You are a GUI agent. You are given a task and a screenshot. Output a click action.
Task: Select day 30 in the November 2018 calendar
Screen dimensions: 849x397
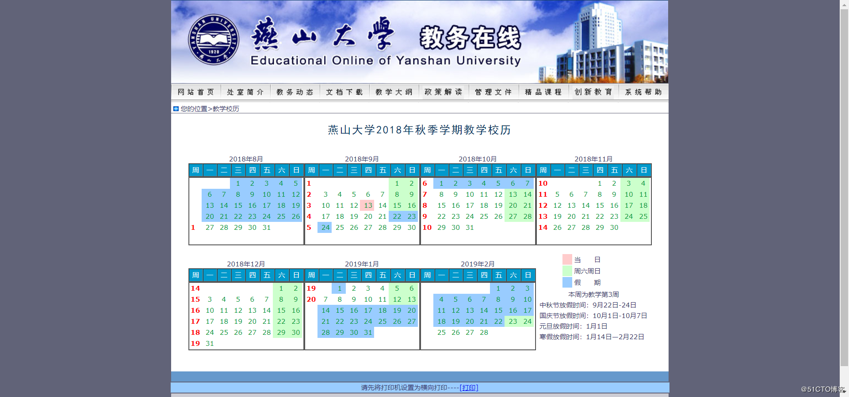[x=613, y=227]
